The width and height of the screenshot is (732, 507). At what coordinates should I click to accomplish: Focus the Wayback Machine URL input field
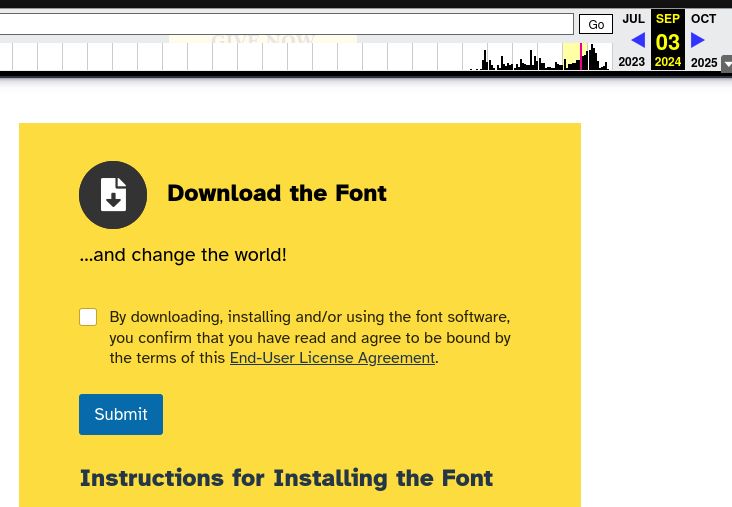click(286, 24)
